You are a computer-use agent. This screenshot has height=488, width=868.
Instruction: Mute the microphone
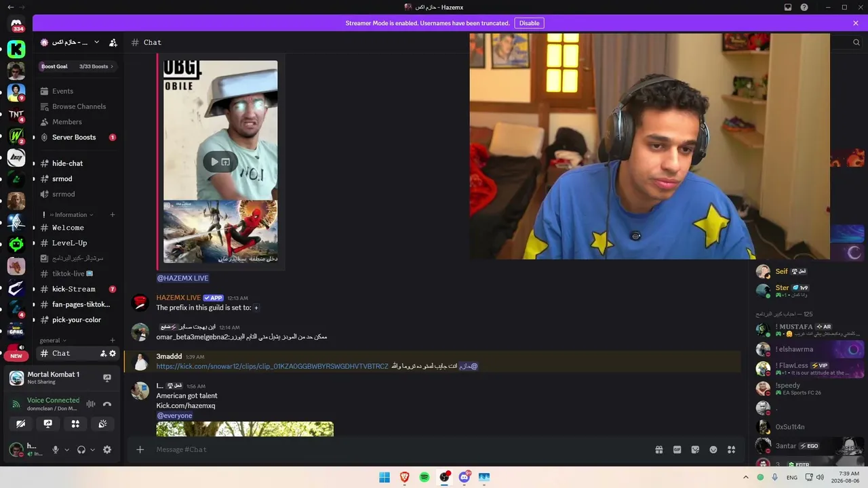(x=56, y=449)
